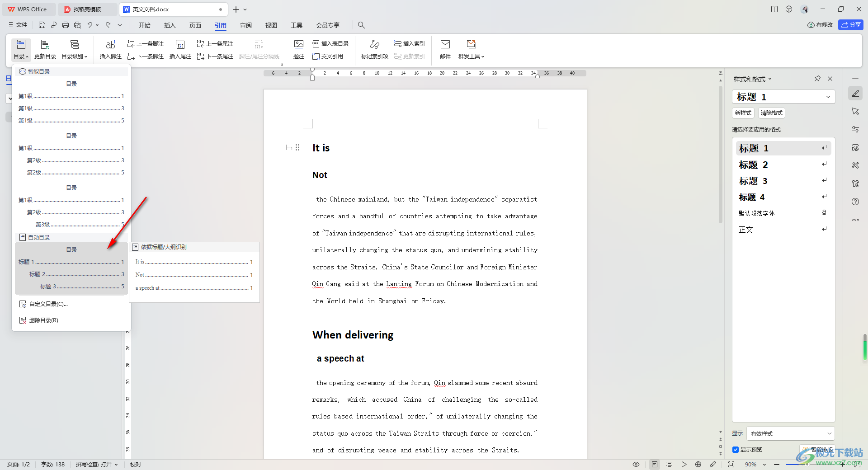Click the Clear formatting (清除格式) button
868x470 pixels.
click(x=771, y=113)
